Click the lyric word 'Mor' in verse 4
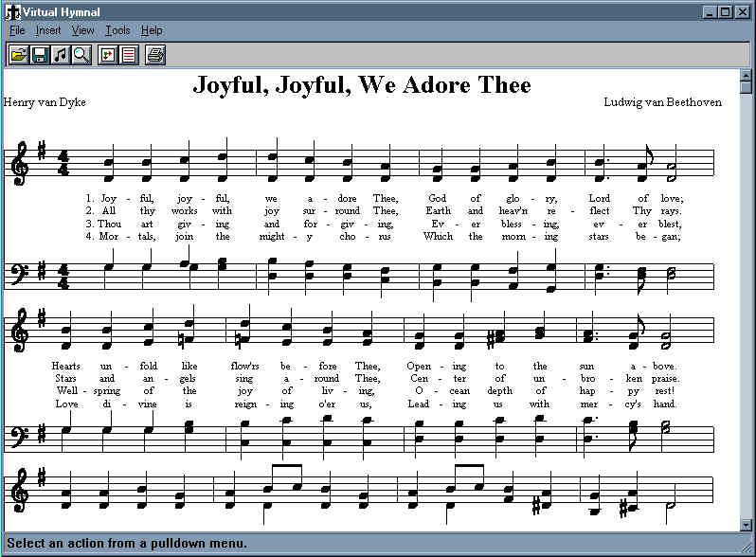This screenshot has height=557, width=756. tap(109, 236)
